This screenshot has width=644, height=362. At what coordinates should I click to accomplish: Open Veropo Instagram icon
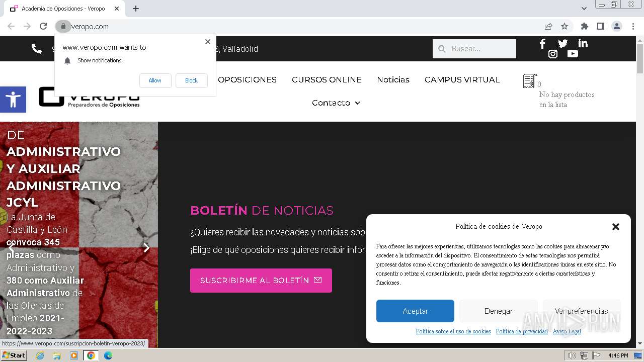552,54
